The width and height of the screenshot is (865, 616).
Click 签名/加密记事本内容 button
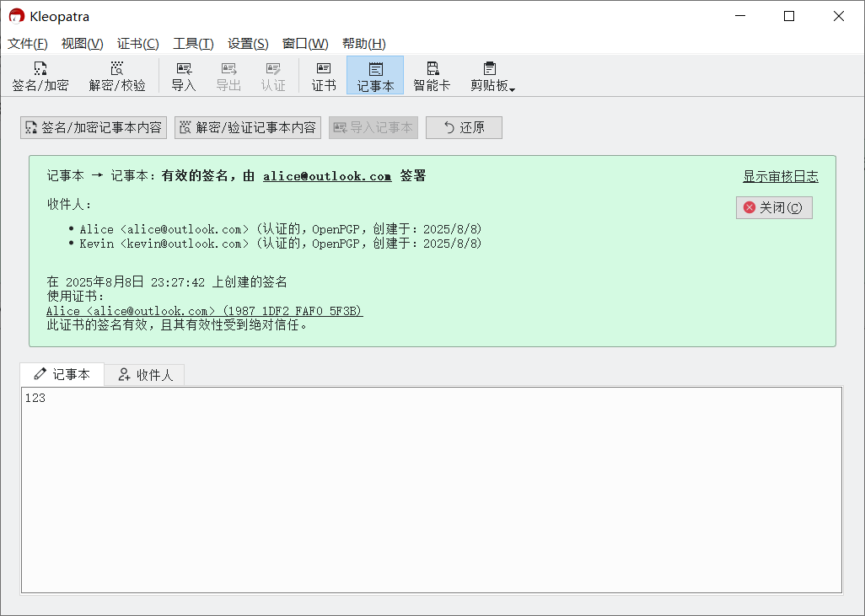click(x=94, y=127)
